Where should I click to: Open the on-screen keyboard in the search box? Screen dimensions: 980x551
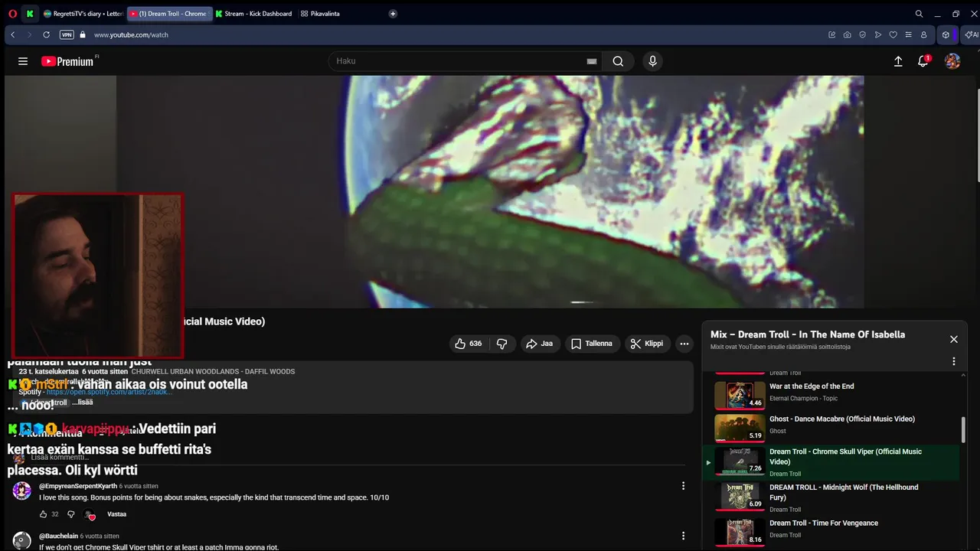(591, 61)
